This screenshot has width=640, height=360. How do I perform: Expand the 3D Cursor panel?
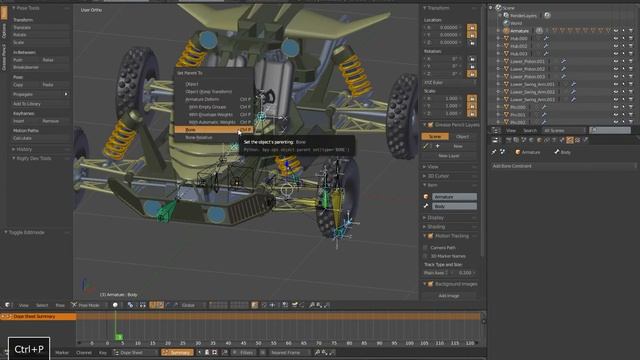pyautogui.click(x=425, y=176)
